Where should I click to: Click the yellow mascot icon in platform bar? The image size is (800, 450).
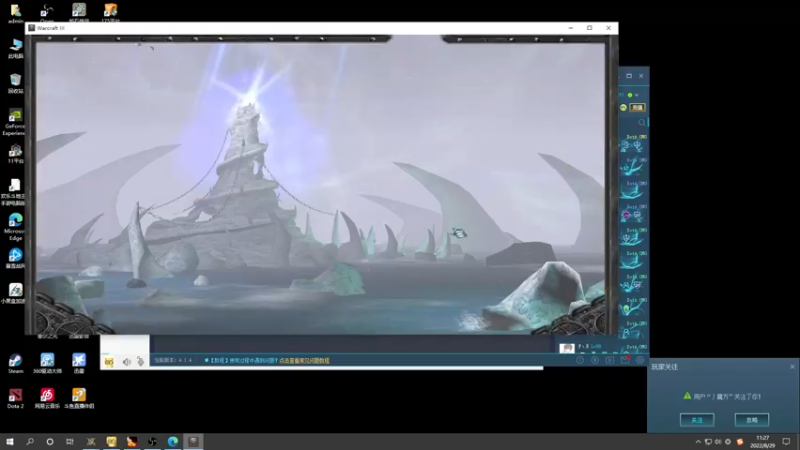tap(109, 362)
